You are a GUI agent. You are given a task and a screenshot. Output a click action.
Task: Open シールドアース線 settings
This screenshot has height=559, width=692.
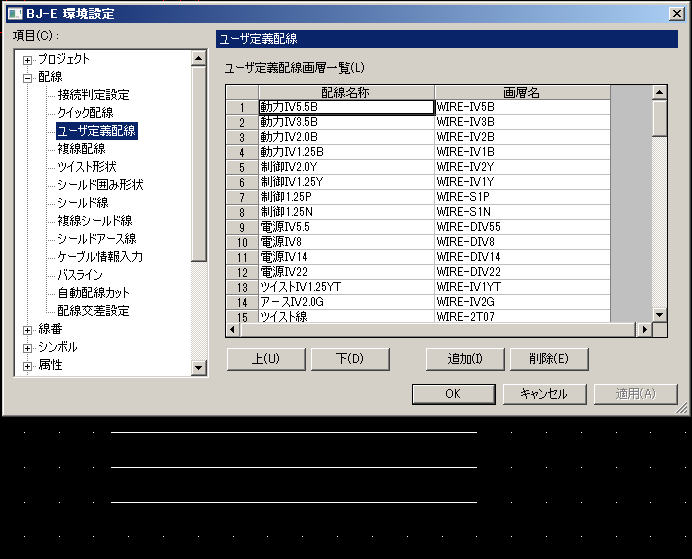tap(97, 239)
